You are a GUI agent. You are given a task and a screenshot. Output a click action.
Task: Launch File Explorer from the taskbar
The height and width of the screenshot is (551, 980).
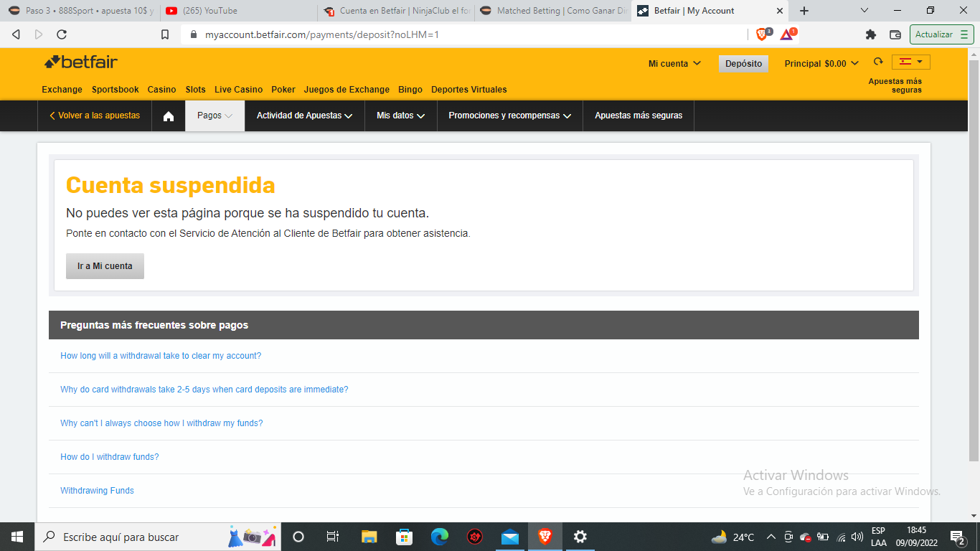(369, 537)
